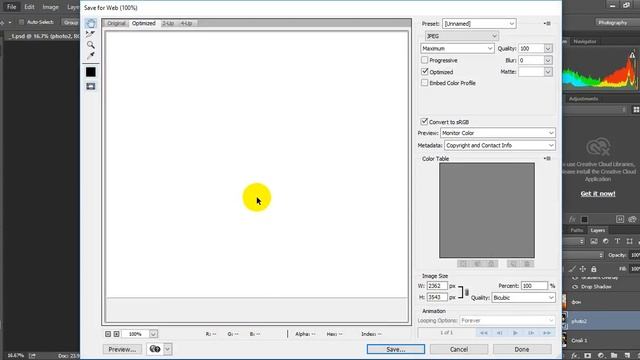Open the Quality 100 slider arrow

[548, 48]
